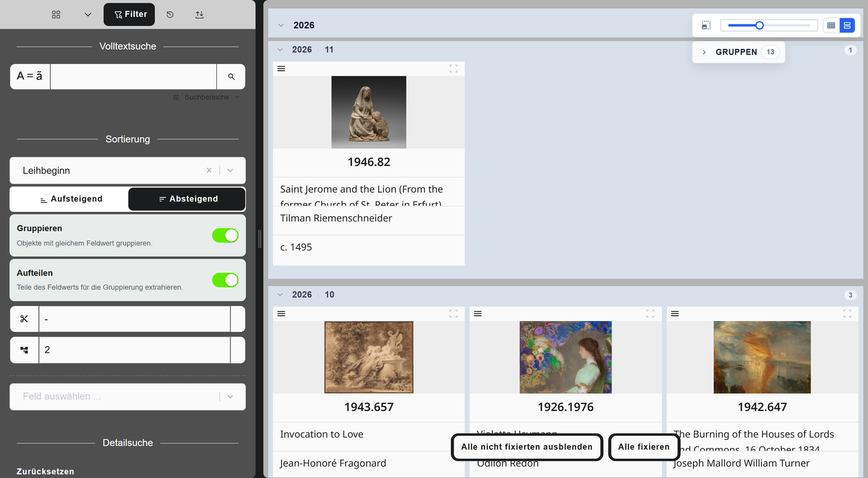Click the Invocation to Love drawing thumbnail
This screenshot has height=478, width=868.
click(369, 357)
